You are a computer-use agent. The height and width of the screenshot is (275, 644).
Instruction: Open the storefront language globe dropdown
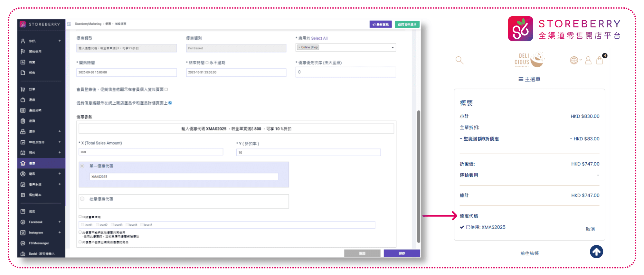pos(576,60)
